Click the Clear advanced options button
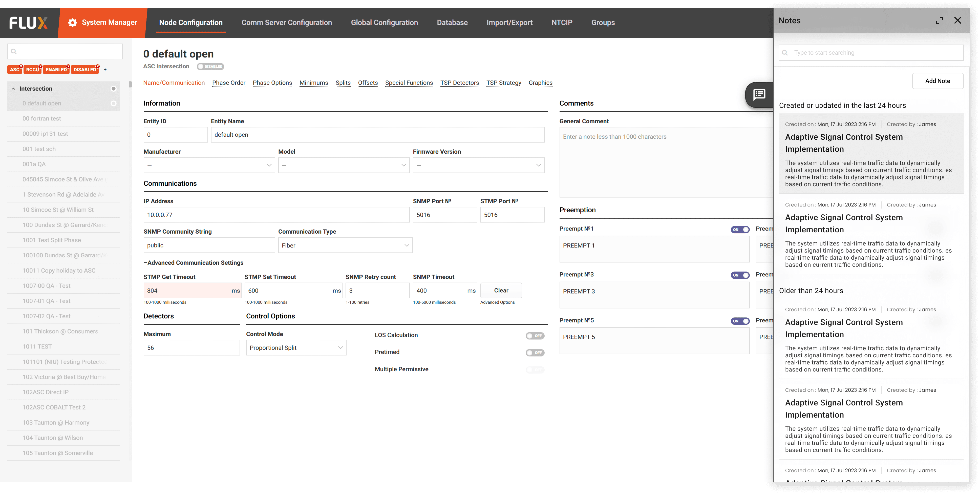The width and height of the screenshot is (980, 494). tap(501, 290)
